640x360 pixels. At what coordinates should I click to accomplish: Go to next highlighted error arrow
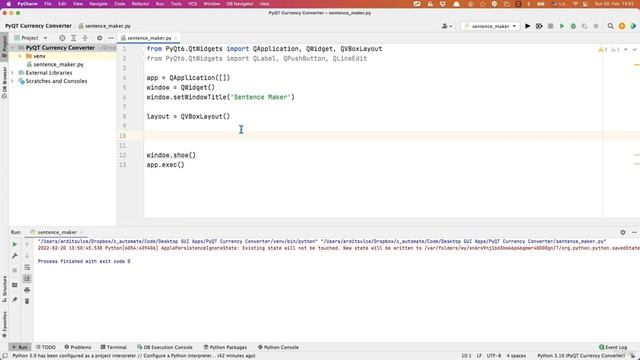coord(634,49)
